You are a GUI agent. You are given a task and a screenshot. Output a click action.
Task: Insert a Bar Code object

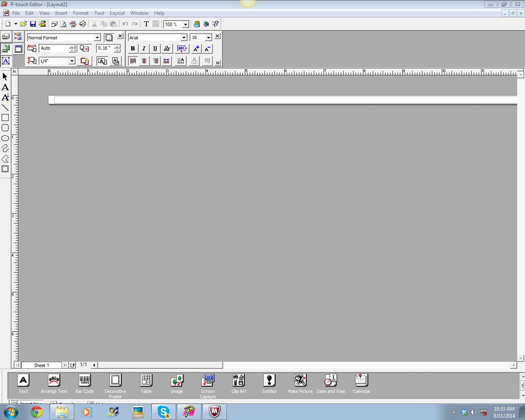coord(84,384)
